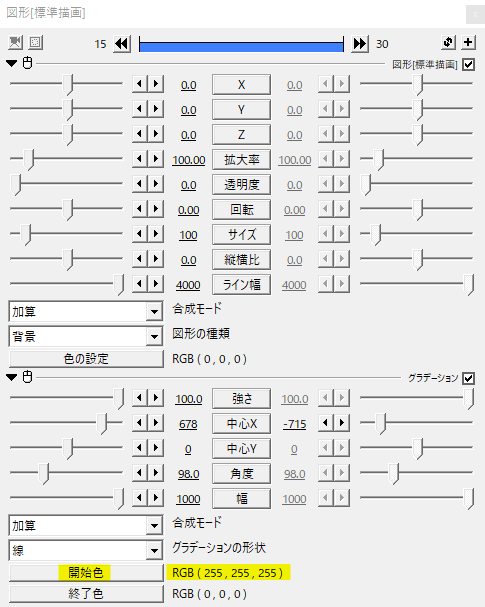Open the グラデーションの形状 dropdown showing 線

click(86, 550)
